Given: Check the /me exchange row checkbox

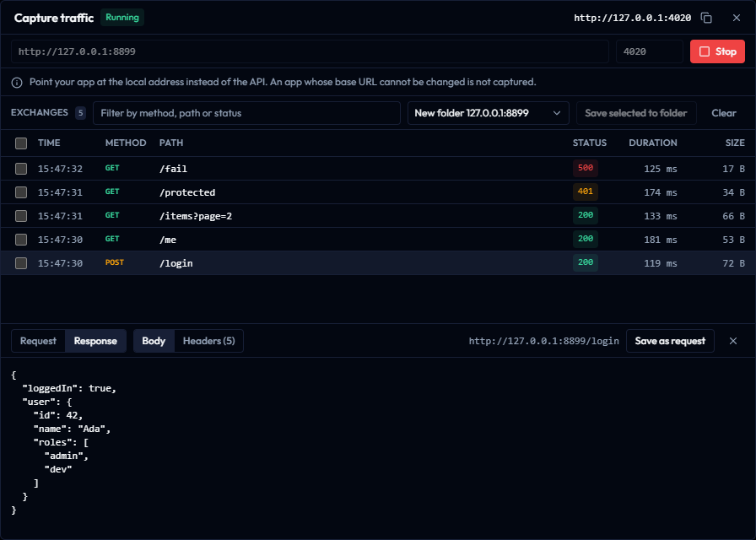Looking at the screenshot, I should (21, 240).
